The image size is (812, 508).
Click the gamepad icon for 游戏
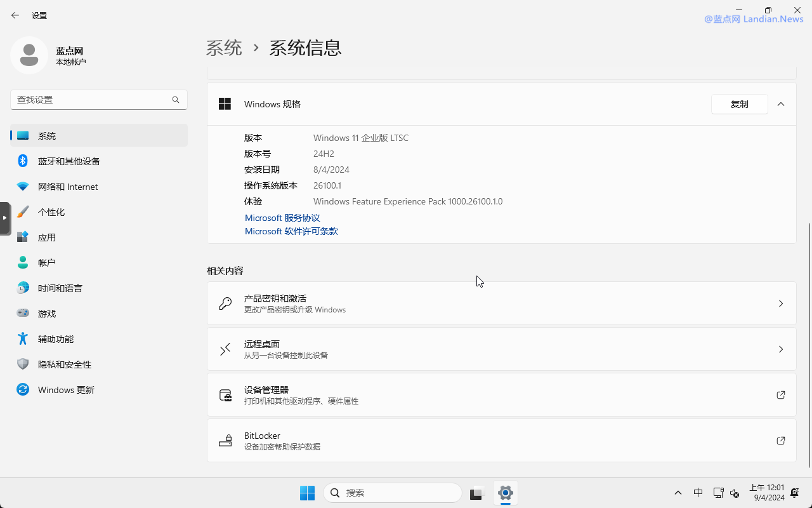23,314
